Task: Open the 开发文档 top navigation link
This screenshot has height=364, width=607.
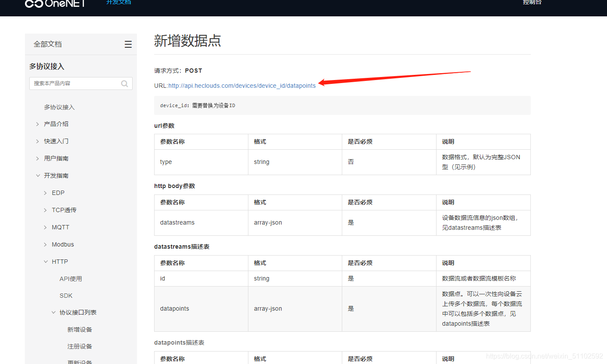Action: [118, 3]
